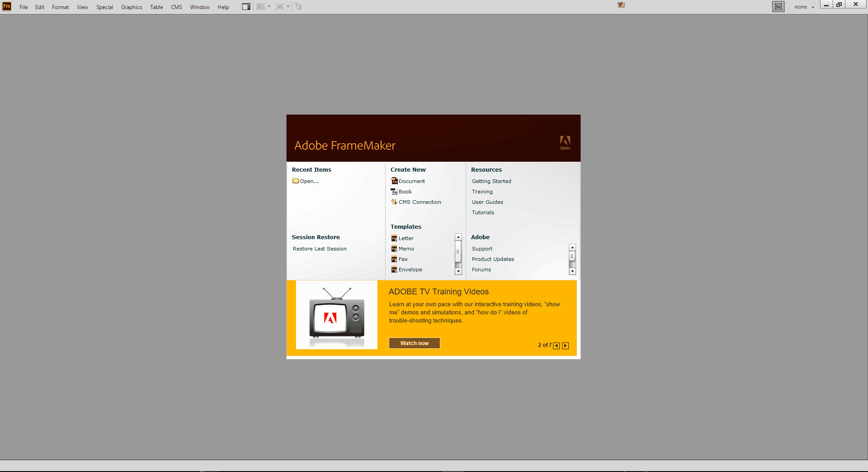Image resolution: width=868 pixels, height=472 pixels.
Task: Click the Memo template icon
Action: (x=394, y=249)
